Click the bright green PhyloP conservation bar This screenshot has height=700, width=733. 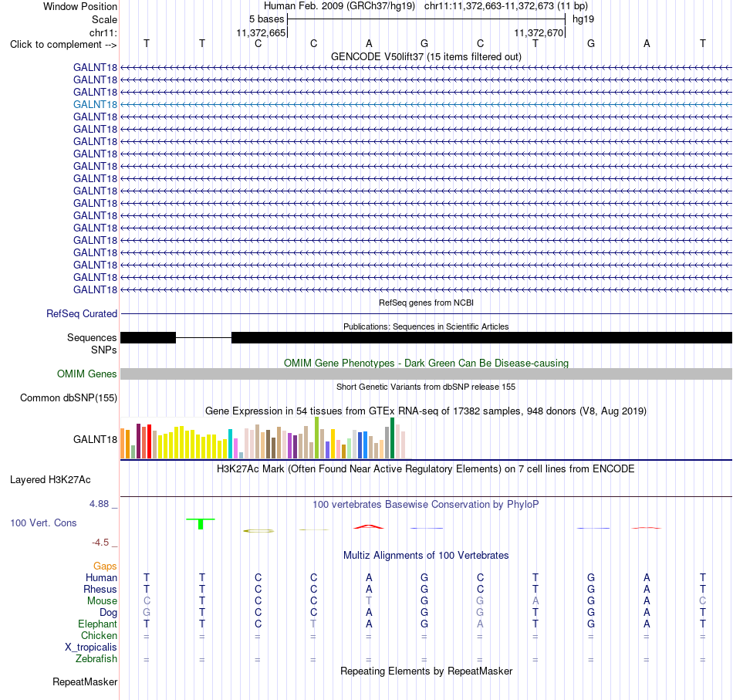pyautogui.click(x=201, y=524)
